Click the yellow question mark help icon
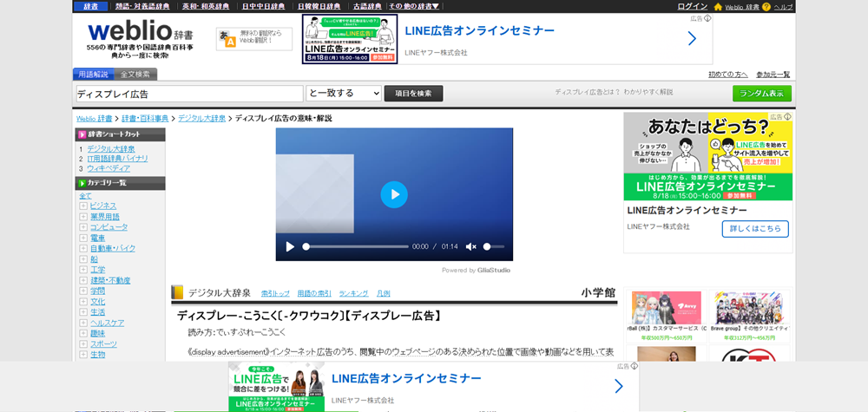 [766, 7]
